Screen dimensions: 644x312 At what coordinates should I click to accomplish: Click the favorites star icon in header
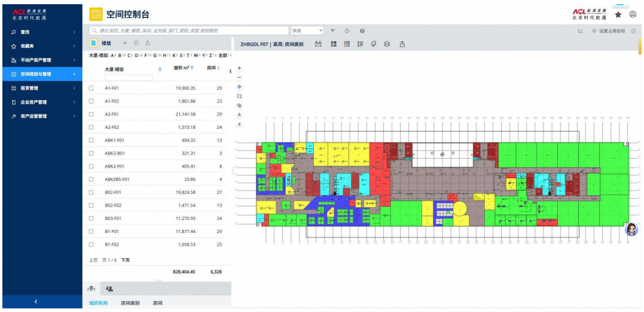pyautogui.click(x=618, y=15)
